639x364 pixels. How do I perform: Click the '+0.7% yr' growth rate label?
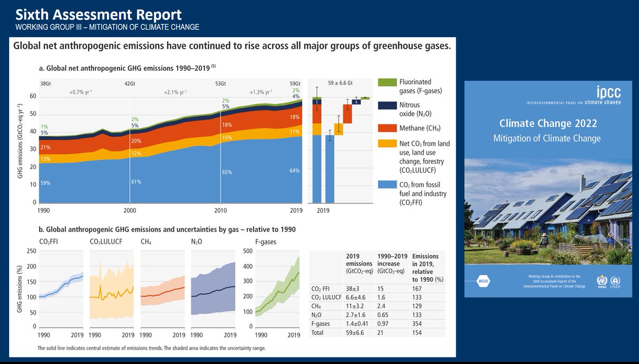80,92
